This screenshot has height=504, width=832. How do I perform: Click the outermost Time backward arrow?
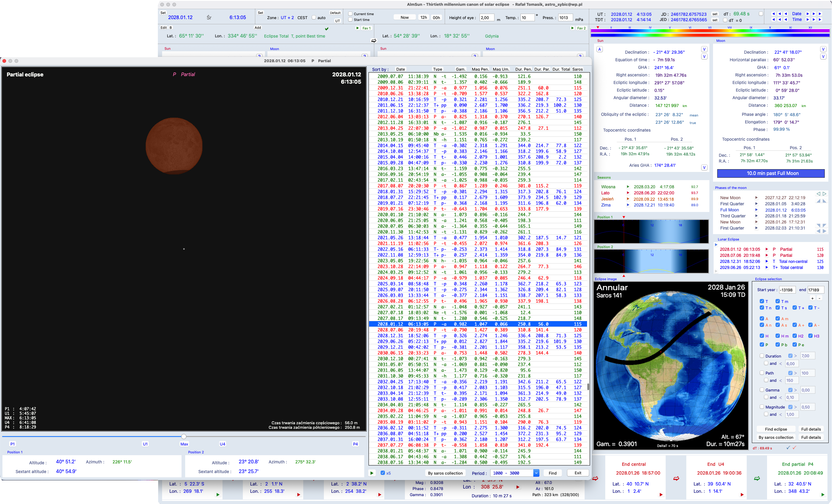773,20
